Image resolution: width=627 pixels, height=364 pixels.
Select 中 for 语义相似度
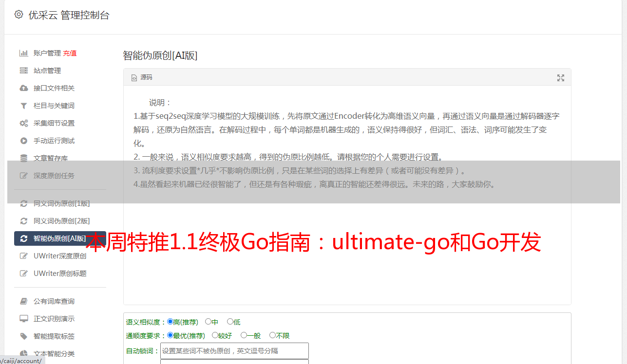[208, 322]
